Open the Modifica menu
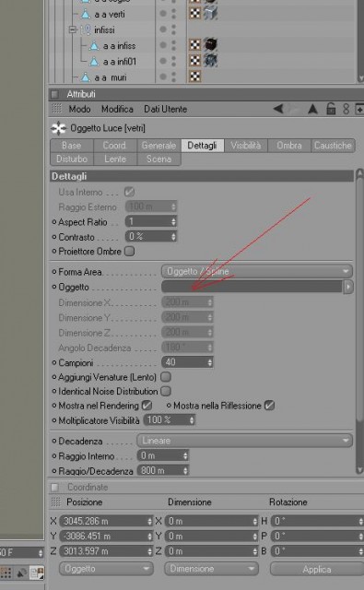 coord(117,109)
